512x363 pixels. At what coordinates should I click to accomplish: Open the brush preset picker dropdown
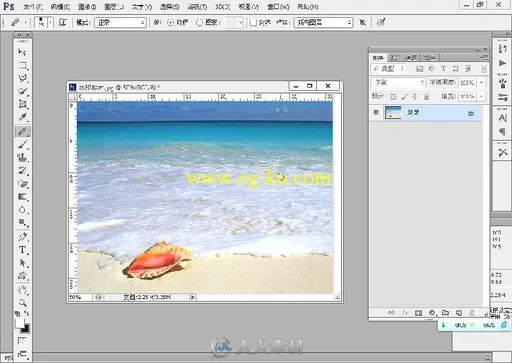point(50,23)
